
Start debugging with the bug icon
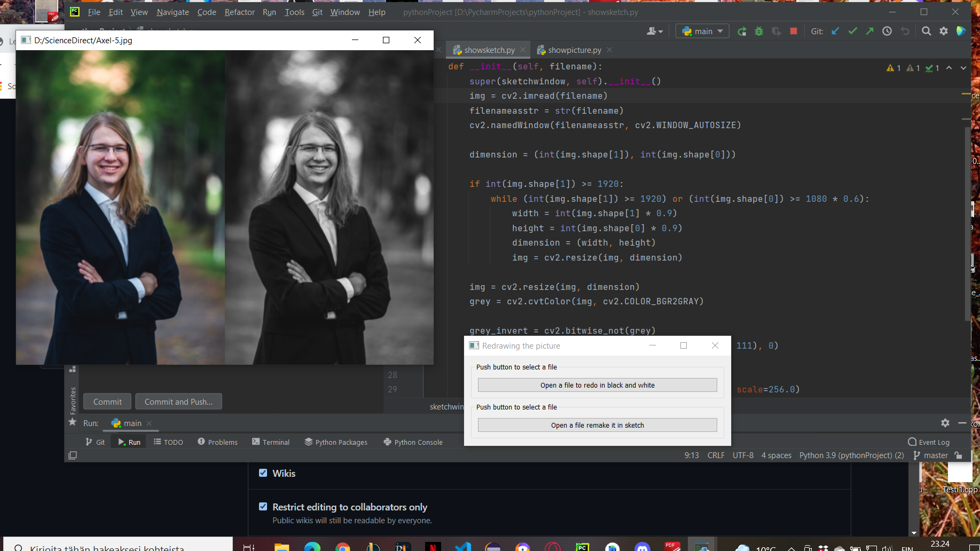tap(759, 31)
